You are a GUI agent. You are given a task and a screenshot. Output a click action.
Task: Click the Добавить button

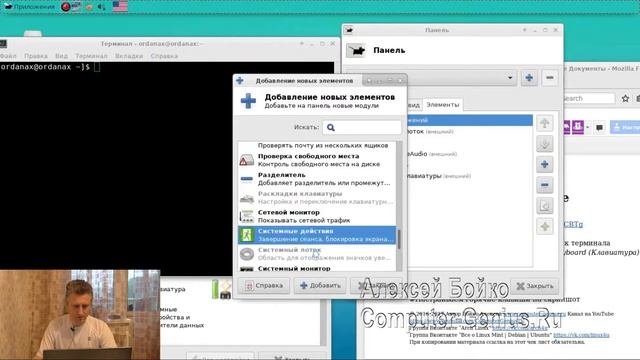click(x=320, y=286)
